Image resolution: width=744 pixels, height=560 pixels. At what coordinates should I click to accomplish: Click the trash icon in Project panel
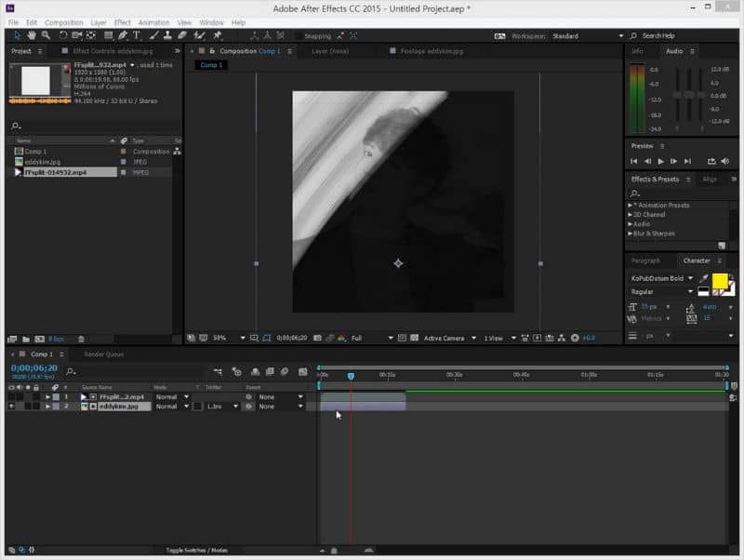(x=81, y=339)
